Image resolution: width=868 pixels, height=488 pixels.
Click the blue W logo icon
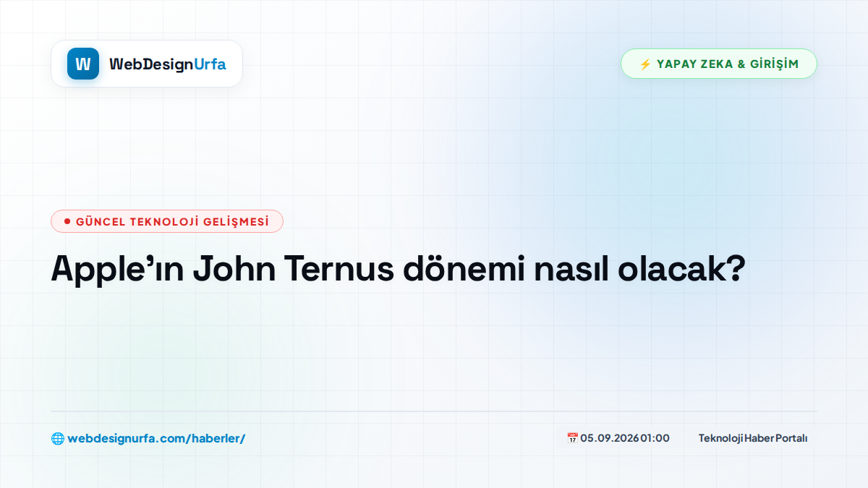83,64
